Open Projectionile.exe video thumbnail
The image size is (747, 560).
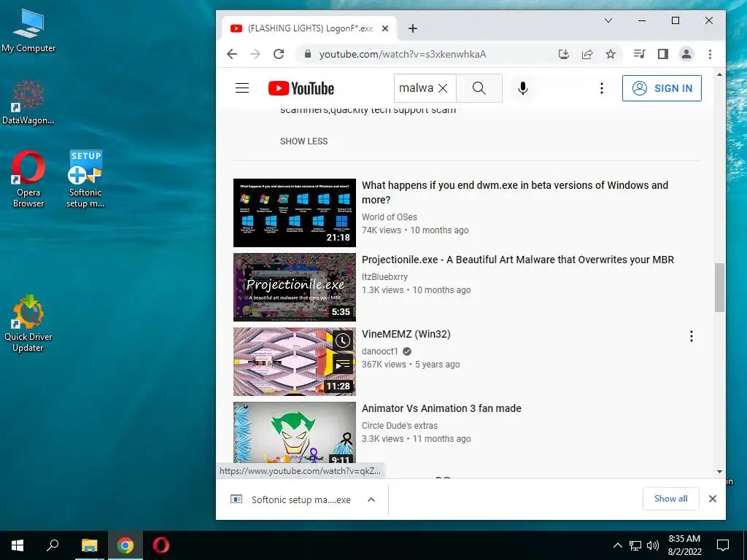coord(295,287)
